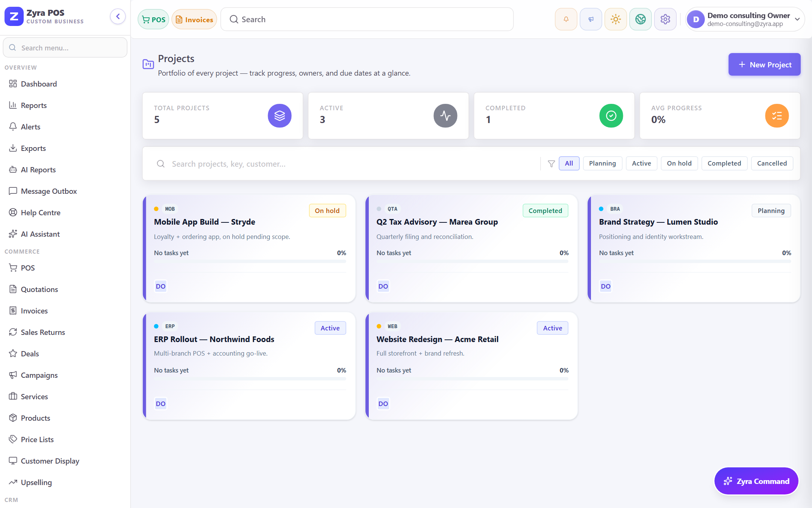Focus the top Search field
Screen dimensions: 812x508
367,19
